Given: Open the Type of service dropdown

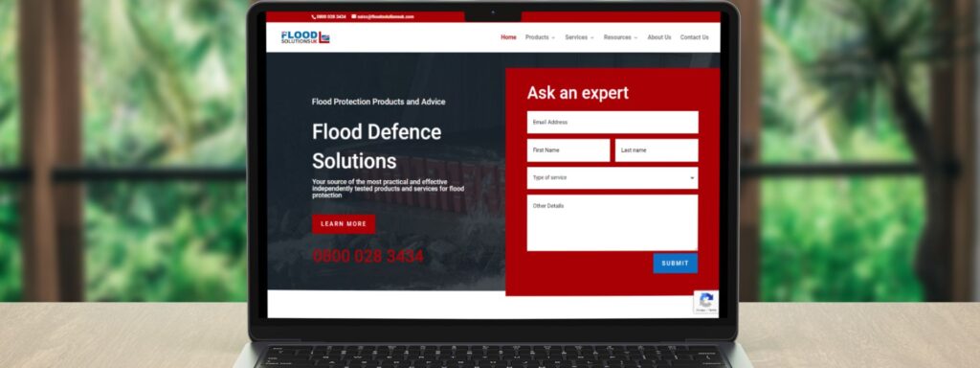Looking at the screenshot, I should point(612,177).
